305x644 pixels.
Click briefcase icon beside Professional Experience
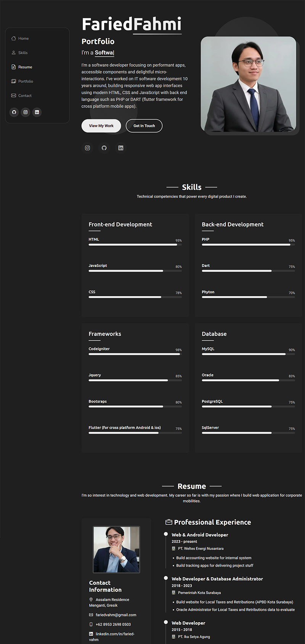(169, 522)
